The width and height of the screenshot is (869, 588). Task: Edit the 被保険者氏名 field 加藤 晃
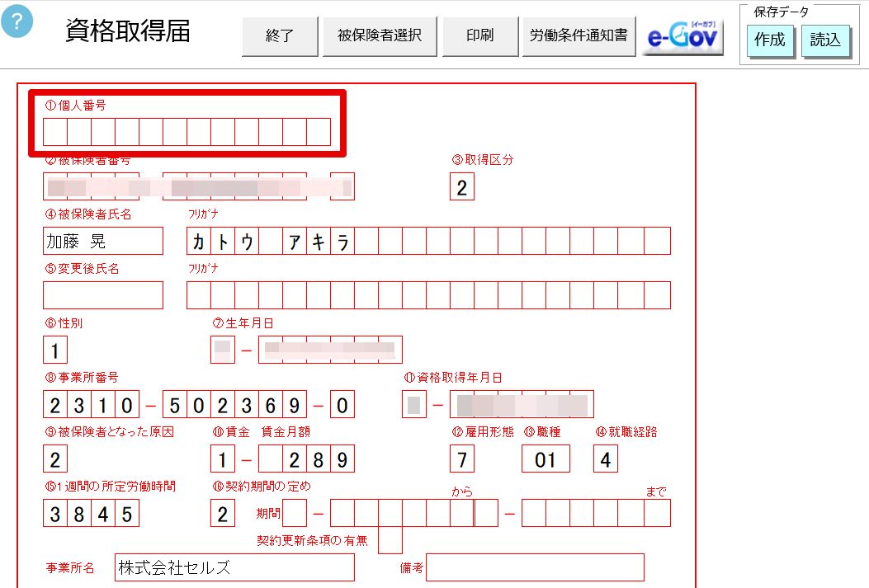103,241
